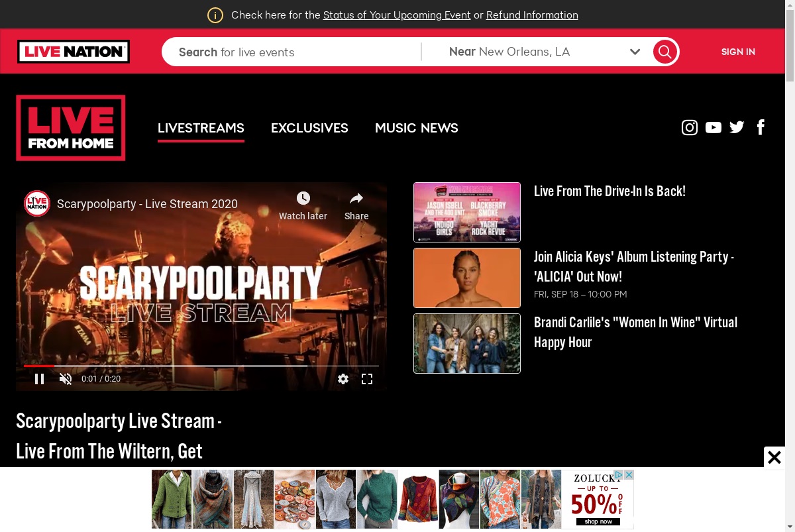Click the red search magnifier button
Image resolution: width=795 pixels, height=532 pixels.
click(x=664, y=52)
